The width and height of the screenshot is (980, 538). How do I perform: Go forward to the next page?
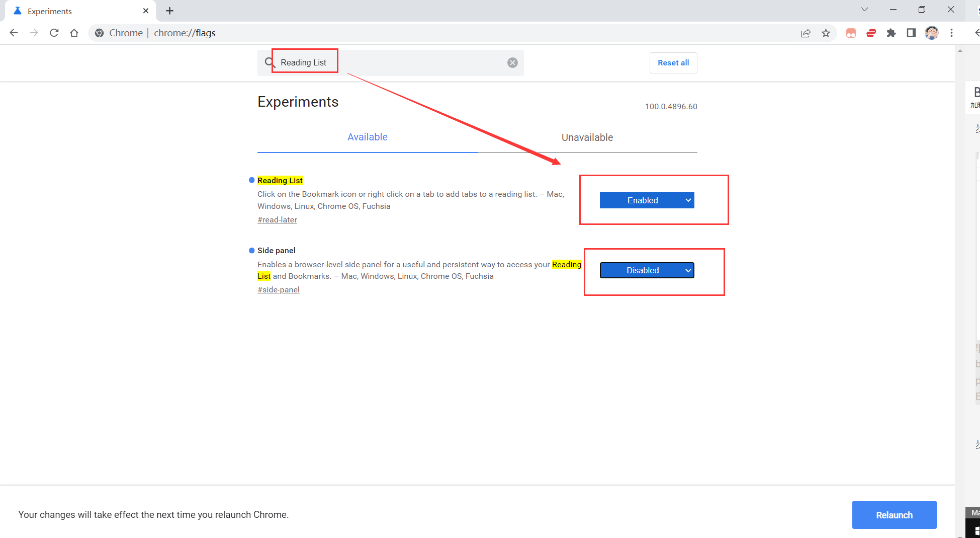[x=34, y=33]
